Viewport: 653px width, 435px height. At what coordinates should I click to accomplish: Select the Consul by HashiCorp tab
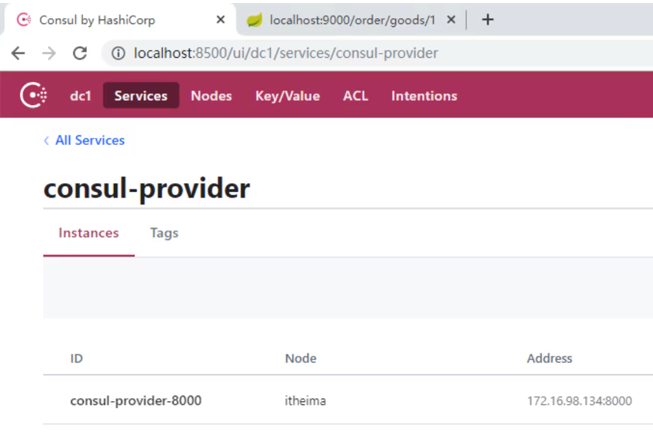(119, 20)
